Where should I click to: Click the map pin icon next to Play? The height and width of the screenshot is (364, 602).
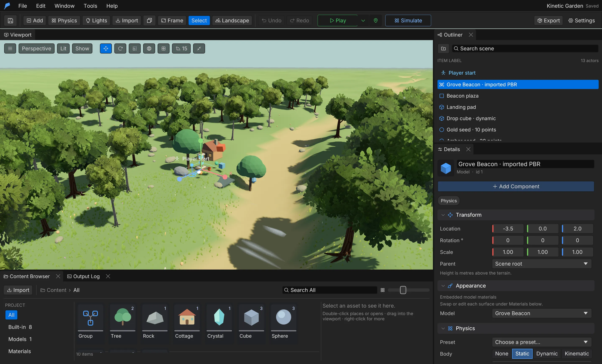coord(375,20)
